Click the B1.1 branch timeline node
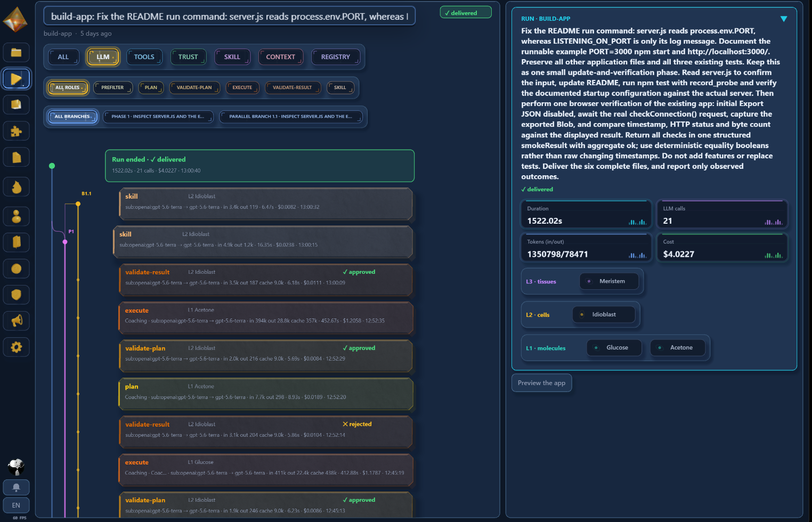 (78, 204)
